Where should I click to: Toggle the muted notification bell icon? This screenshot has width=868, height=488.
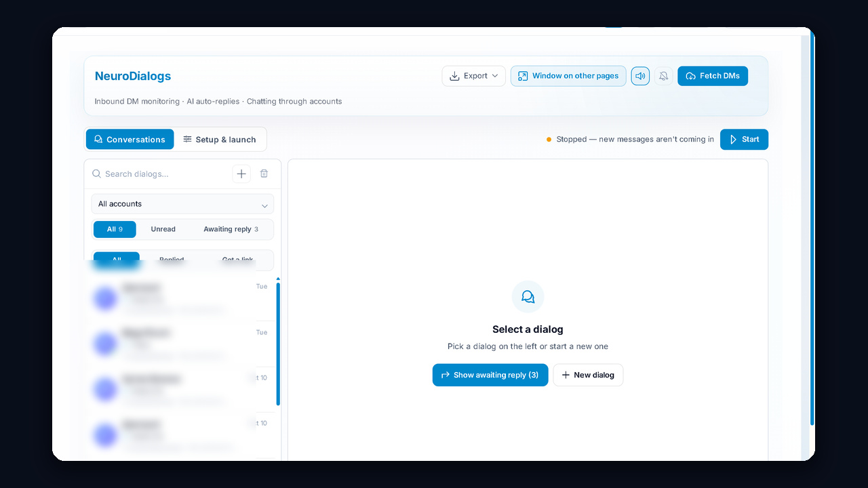tap(664, 76)
